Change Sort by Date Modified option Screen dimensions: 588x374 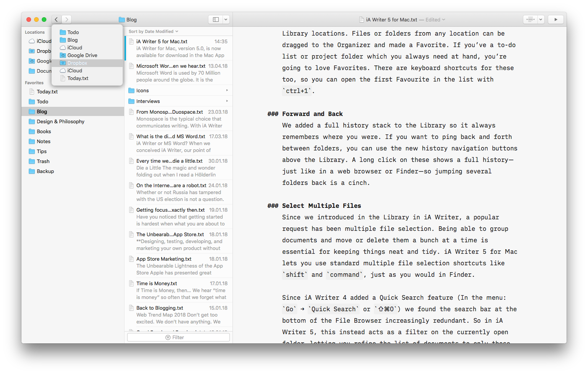click(x=153, y=31)
